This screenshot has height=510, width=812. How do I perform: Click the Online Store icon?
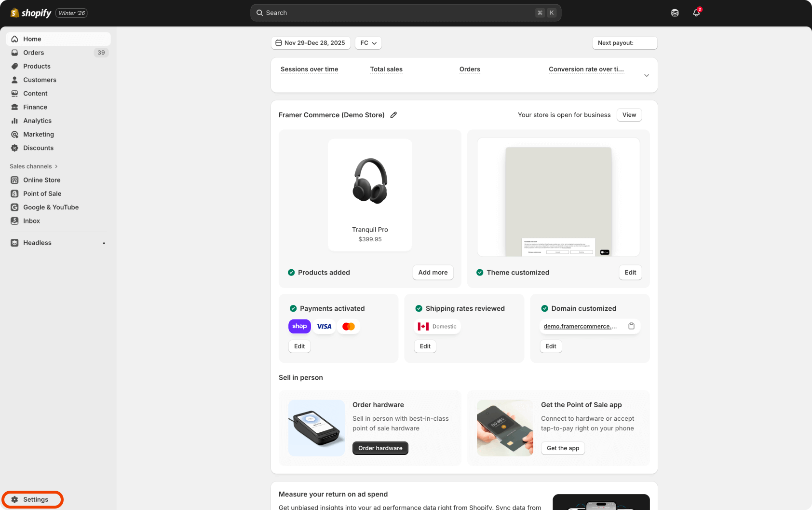point(15,180)
